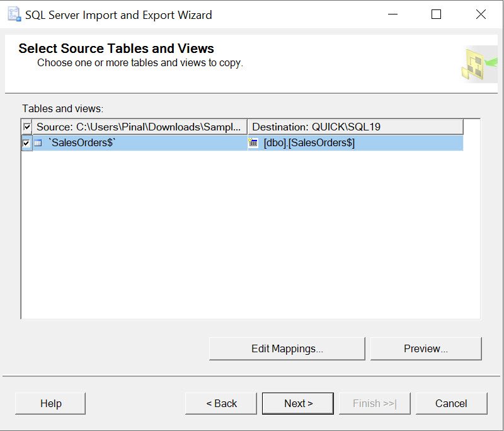Click the Help button
504x431 pixels.
pos(50,403)
